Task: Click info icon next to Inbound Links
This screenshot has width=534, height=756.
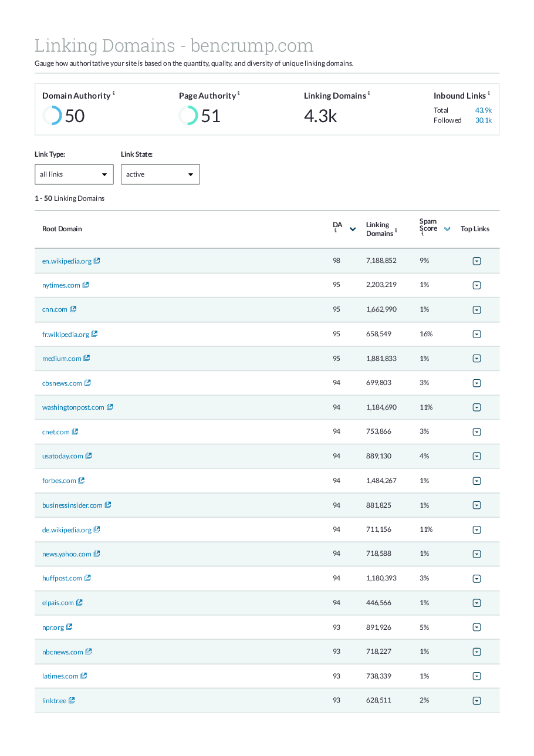Action: tap(489, 93)
